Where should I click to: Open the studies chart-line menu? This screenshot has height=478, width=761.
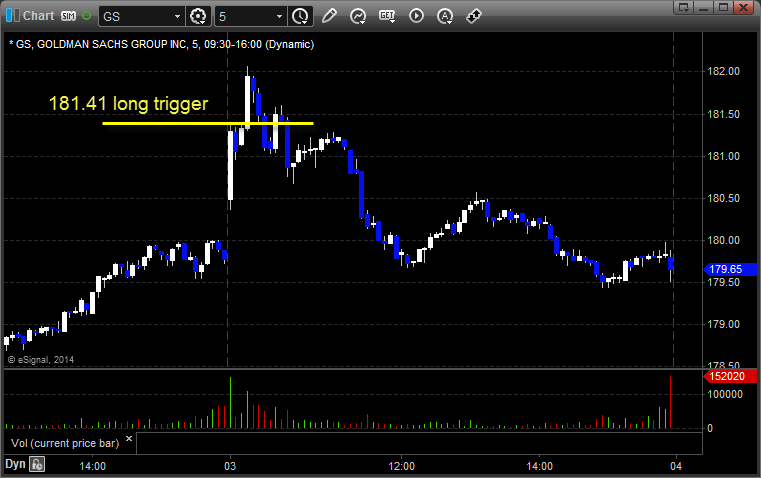tap(358, 16)
